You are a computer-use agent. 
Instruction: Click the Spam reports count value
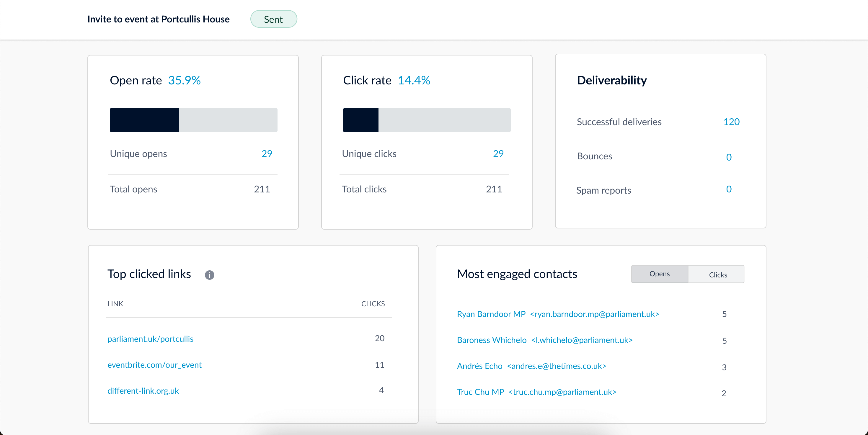729,189
